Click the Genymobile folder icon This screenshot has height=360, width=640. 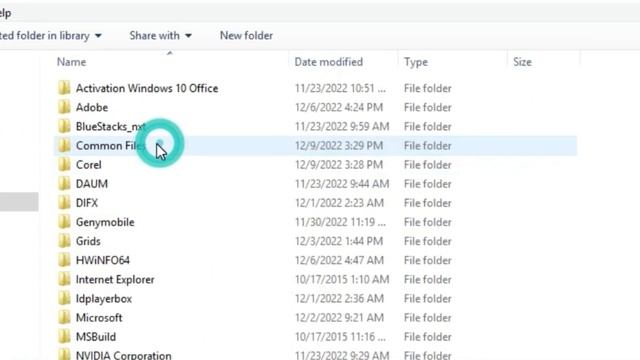[x=64, y=222]
